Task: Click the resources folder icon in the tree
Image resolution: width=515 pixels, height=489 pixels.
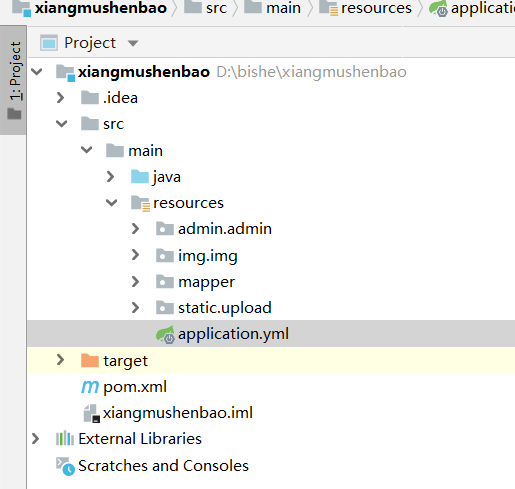Action: 140,203
